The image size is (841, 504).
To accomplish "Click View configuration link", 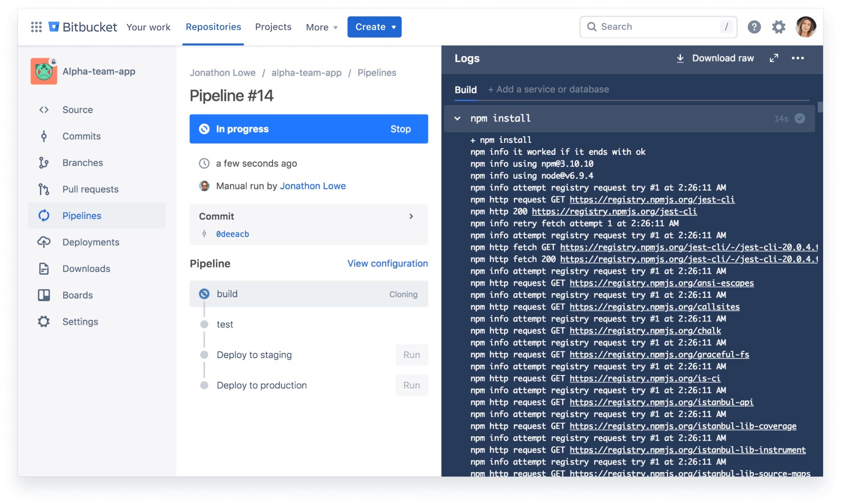I will click(388, 263).
